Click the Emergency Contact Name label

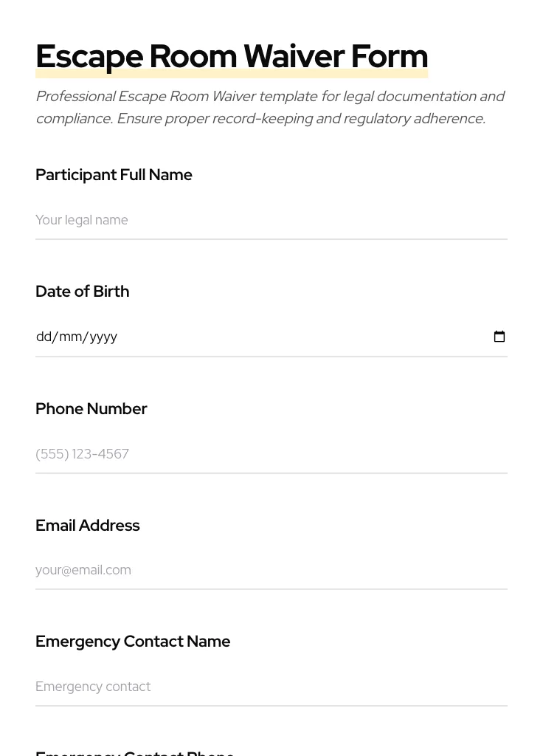tap(133, 642)
